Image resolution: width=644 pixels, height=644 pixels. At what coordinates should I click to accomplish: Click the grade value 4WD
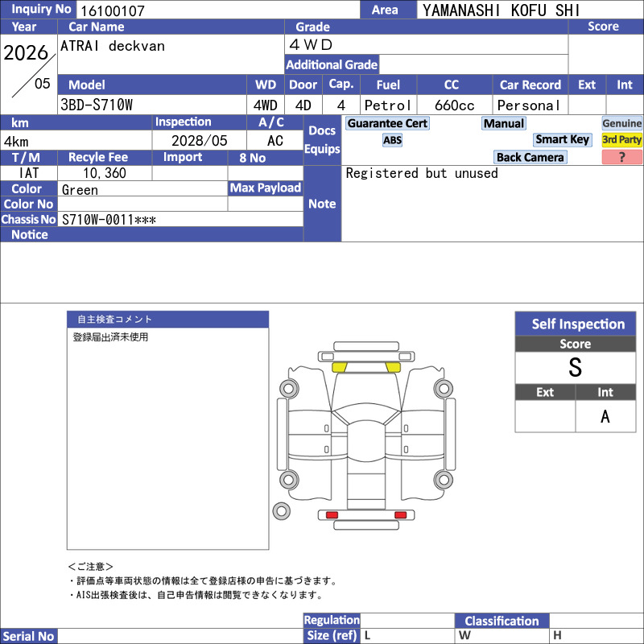point(311,44)
